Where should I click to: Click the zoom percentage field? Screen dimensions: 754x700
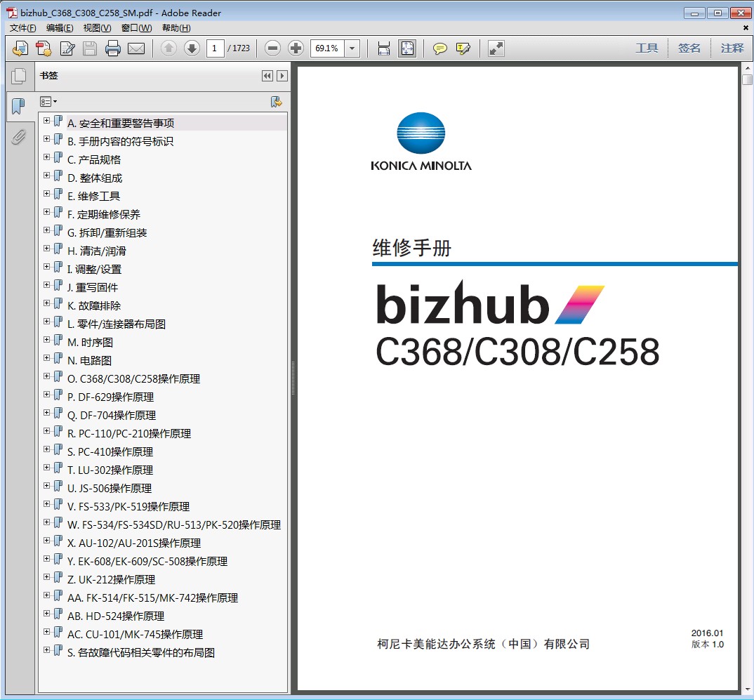point(327,48)
